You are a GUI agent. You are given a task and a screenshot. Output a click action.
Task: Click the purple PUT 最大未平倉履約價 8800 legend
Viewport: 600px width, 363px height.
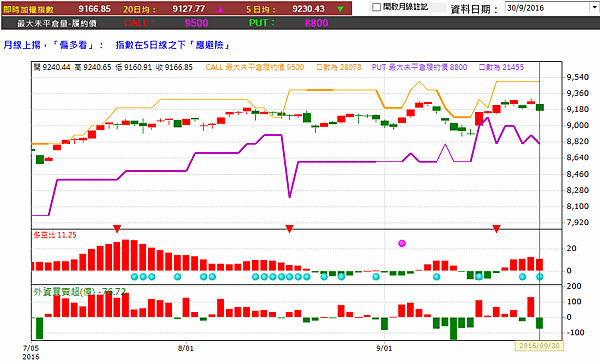[419, 67]
